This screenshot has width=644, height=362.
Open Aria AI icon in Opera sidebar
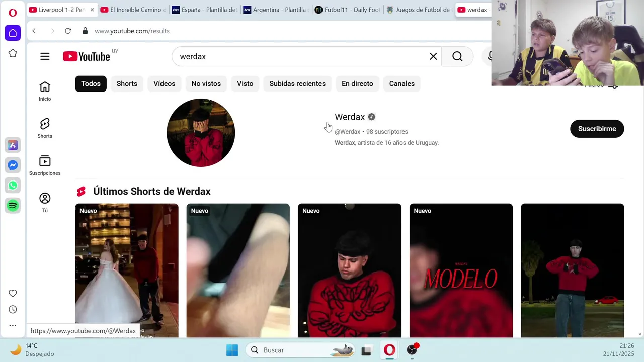point(13,145)
